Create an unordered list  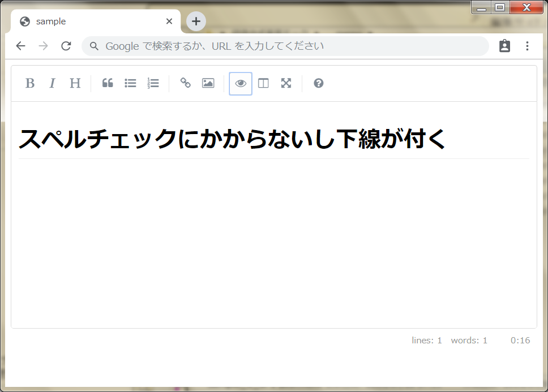click(x=130, y=83)
